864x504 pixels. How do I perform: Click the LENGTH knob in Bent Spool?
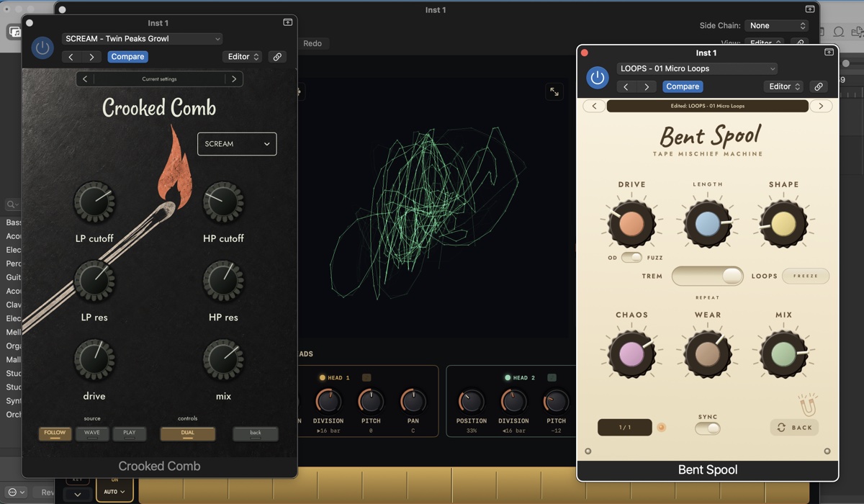[x=708, y=224]
